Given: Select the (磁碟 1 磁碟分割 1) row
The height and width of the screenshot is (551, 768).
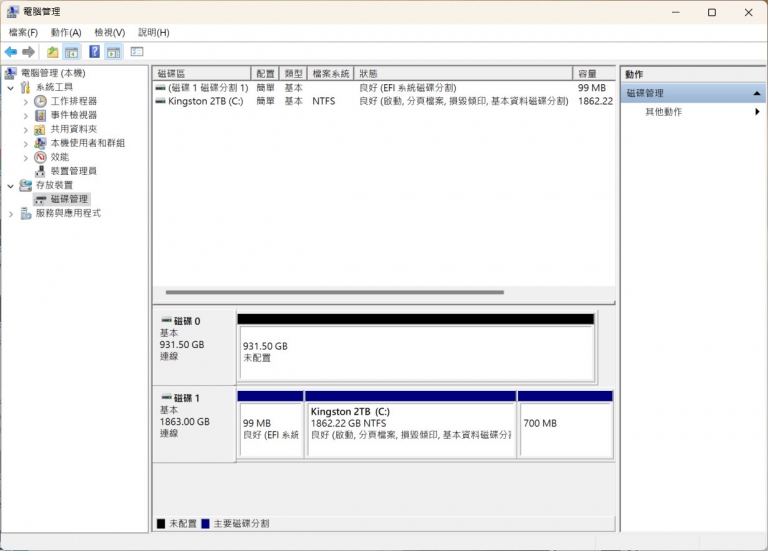Looking at the screenshot, I should [x=384, y=88].
